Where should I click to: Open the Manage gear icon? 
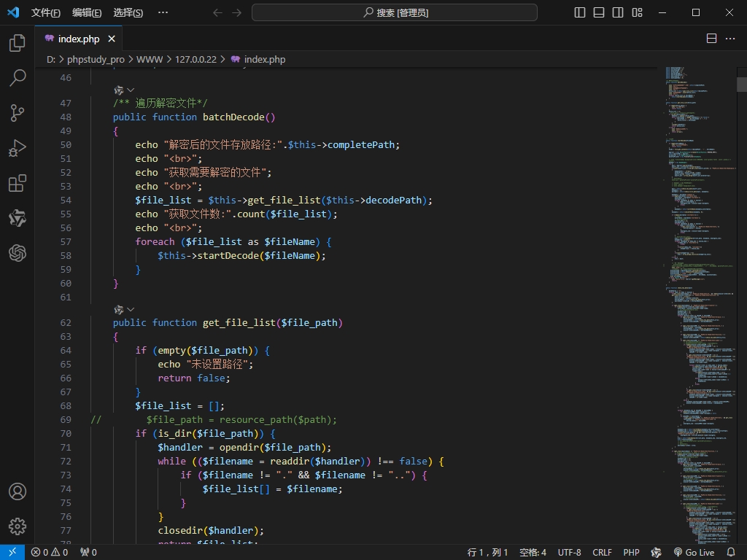pos(18,526)
